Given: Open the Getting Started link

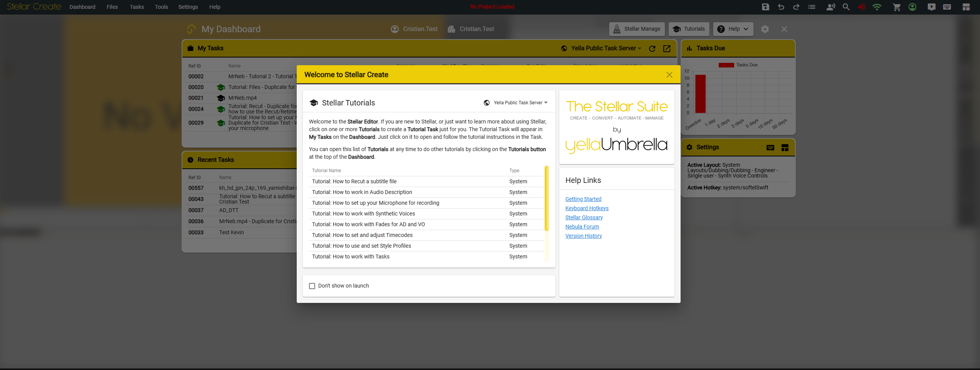Looking at the screenshot, I should tap(583, 199).
